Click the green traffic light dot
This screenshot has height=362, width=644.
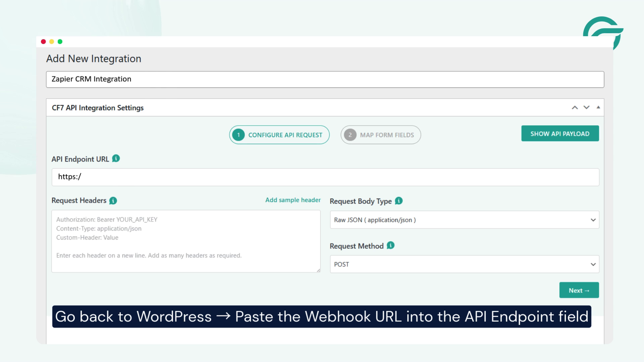click(60, 42)
